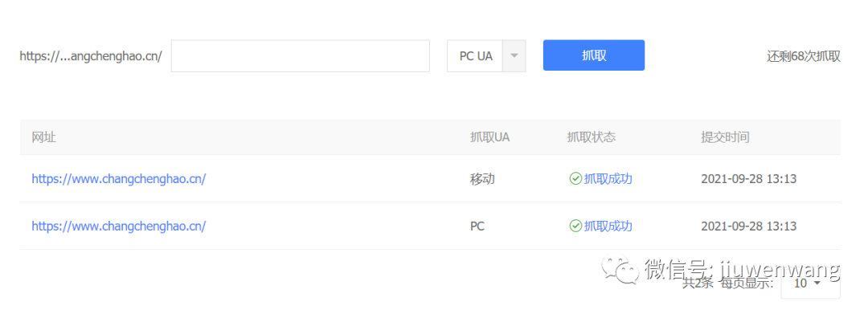
Task: Open the changchenghao.cn link in 移动 row
Action: [x=118, y=179]
